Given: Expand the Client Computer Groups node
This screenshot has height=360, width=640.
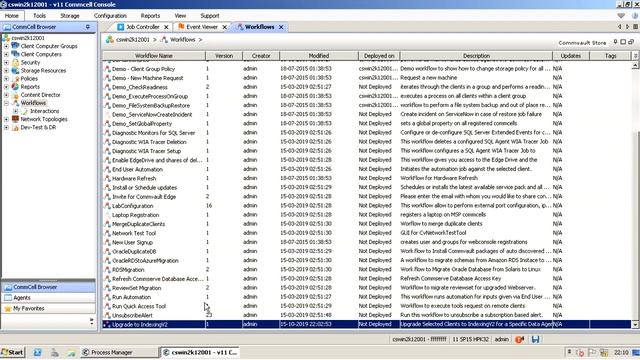Looking at the screenshot, I should tap(6, 46).
